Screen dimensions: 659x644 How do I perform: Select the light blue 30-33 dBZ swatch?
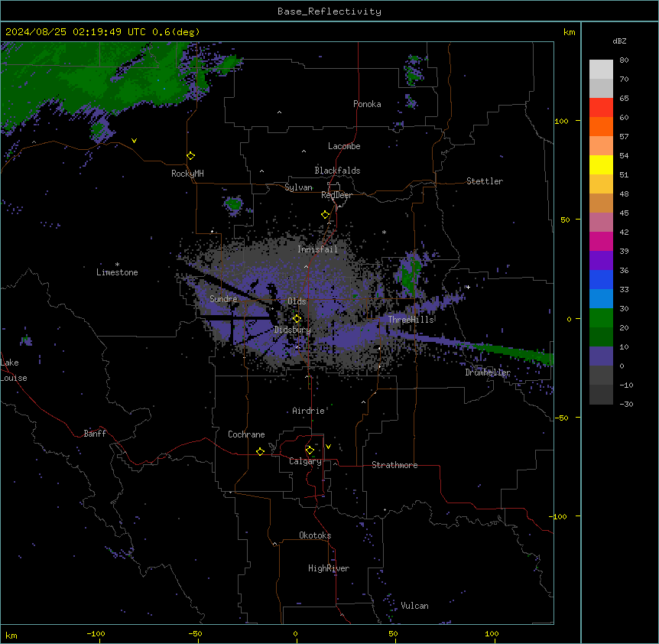[601, 299]
